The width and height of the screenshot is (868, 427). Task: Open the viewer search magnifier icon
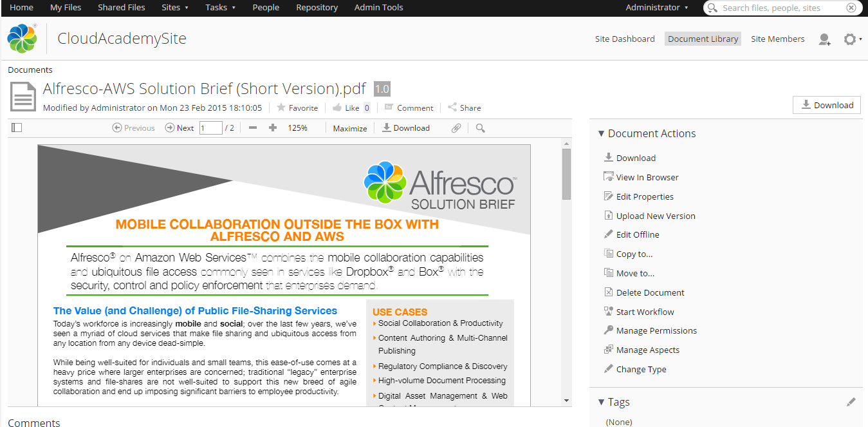(481, 128)
